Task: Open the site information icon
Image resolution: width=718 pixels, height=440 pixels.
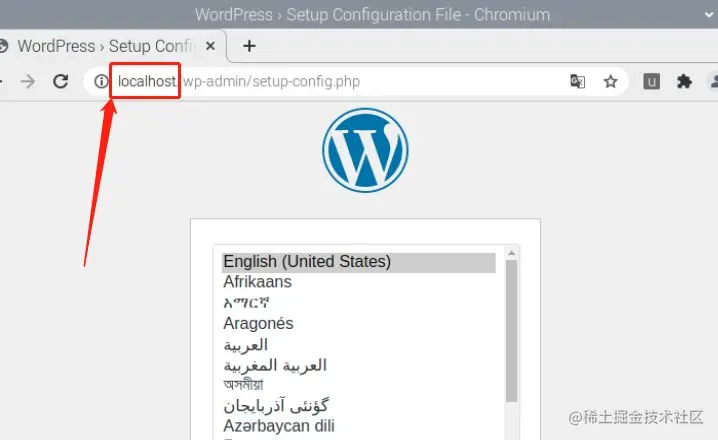Action: (x=101, y=81)
